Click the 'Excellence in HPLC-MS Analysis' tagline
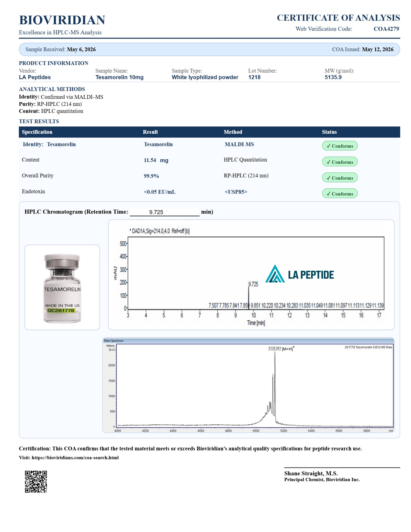Viewport: 411px width, 532px height. pyautogui.click(x=60, y=32)
